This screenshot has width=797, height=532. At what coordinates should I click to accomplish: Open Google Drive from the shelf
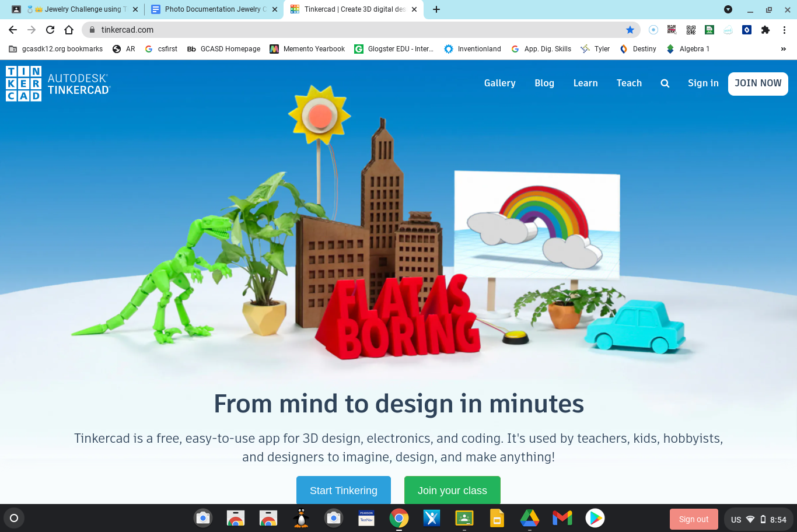(530, 518)
